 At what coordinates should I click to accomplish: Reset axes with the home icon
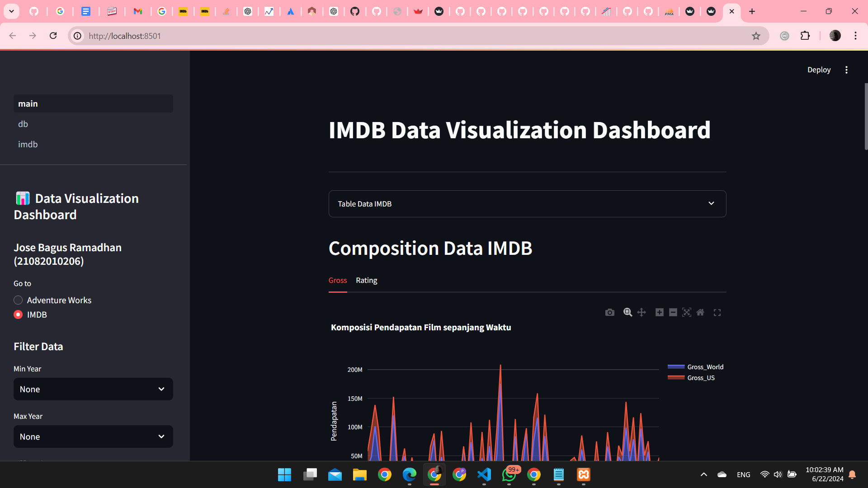(700, 312)
